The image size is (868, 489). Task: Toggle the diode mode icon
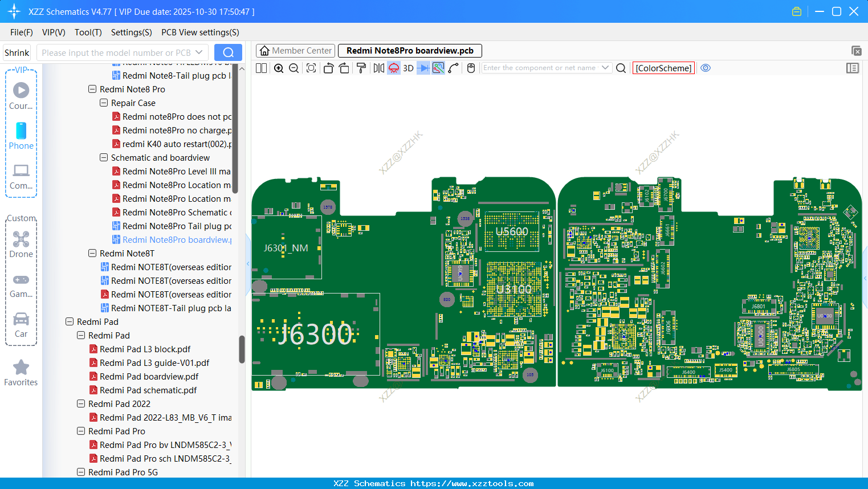423,68
